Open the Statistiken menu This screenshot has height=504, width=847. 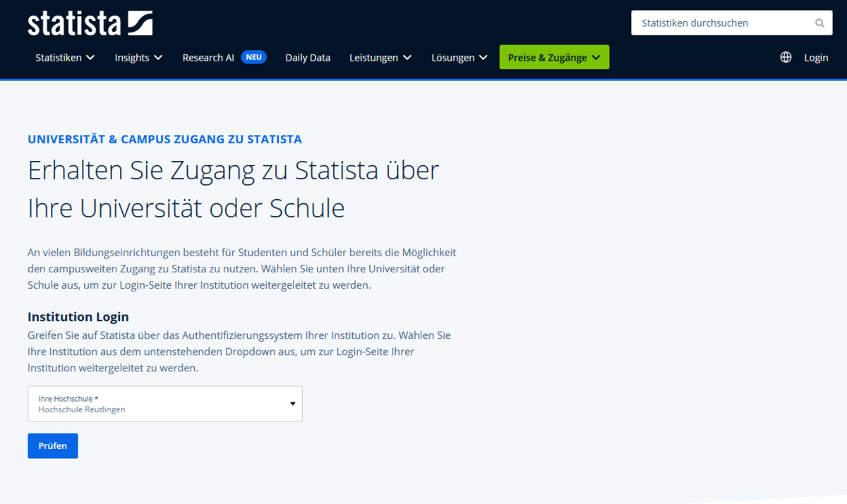click(x=59, y=58)
